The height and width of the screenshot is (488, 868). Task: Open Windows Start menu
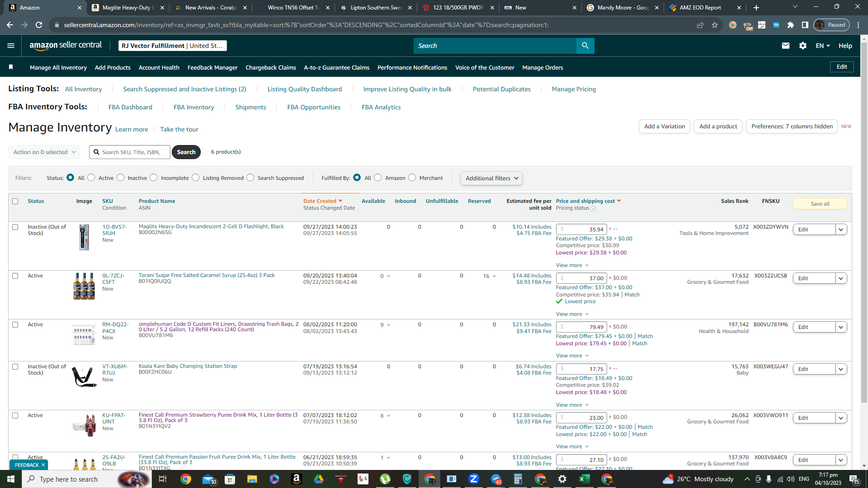point(11,479)
